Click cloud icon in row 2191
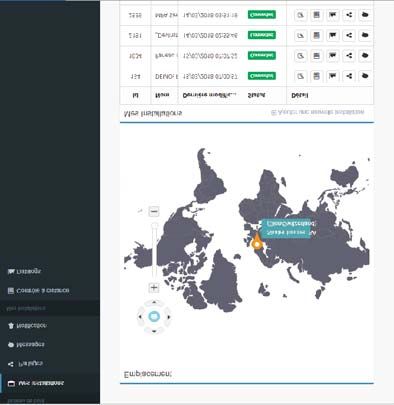This screenshot has width=394, height=405. click(365, 35)
